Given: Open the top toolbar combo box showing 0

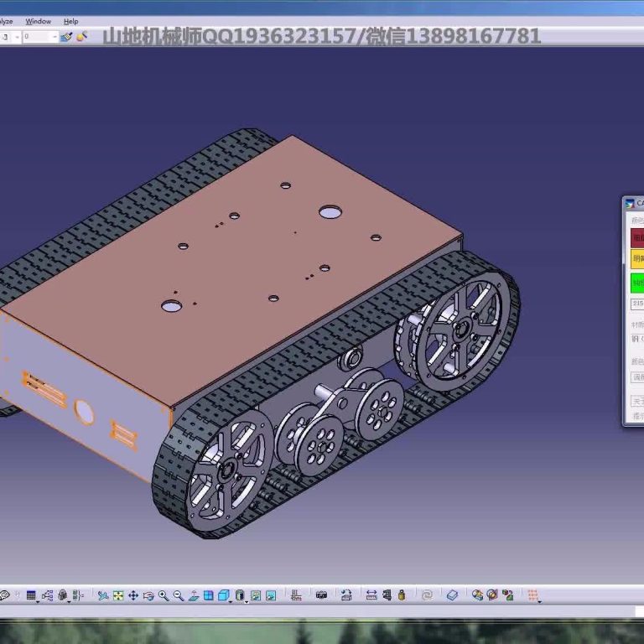Looking at the screenshot, I should click(55, 37).
